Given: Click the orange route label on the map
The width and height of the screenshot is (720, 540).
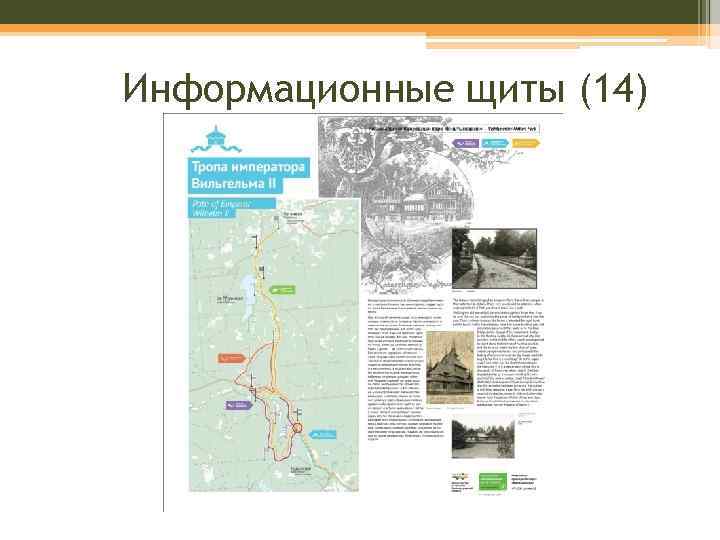Looking at the screenshot, I should click(232, 358).
